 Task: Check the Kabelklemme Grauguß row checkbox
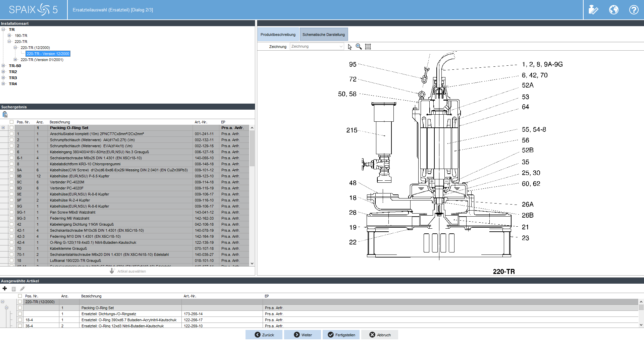[x=12, y=248]
